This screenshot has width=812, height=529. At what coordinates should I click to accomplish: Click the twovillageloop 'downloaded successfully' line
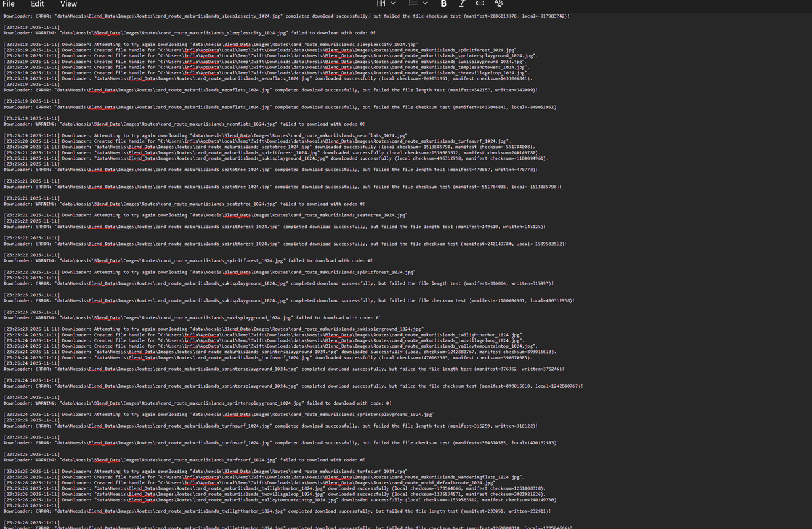click(275, 494)
